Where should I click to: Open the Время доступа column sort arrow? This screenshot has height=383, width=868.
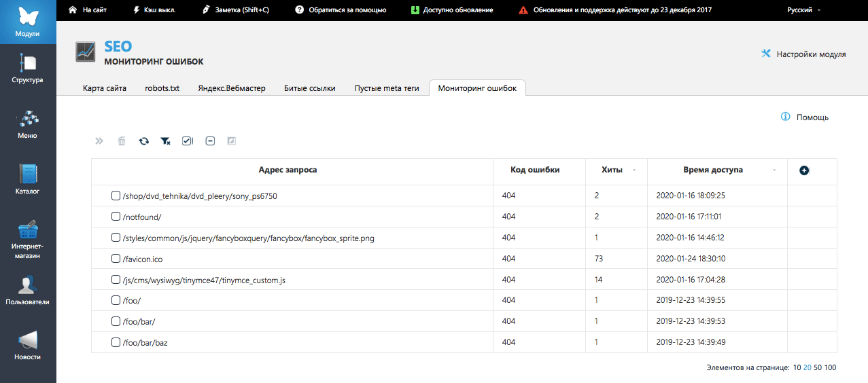pos(775,170)
